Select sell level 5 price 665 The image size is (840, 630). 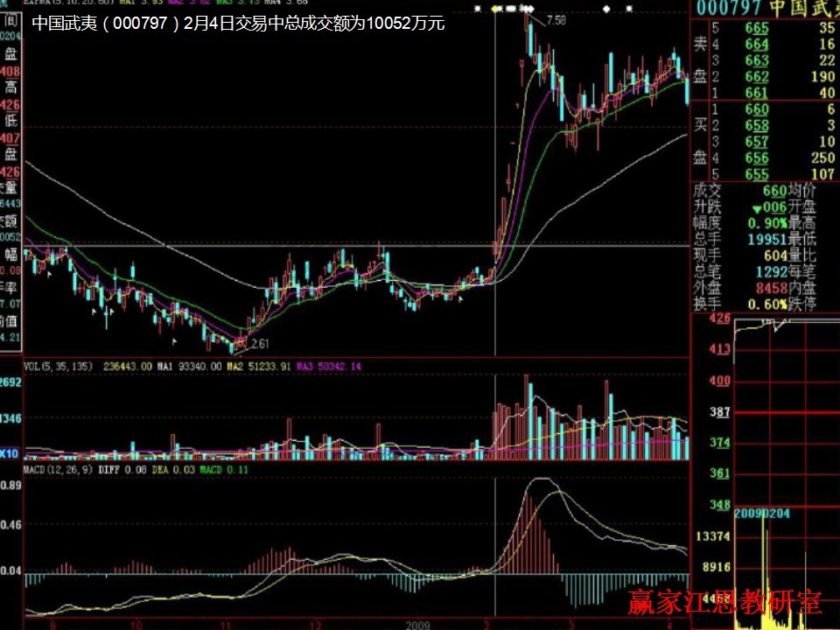(757, 29)
